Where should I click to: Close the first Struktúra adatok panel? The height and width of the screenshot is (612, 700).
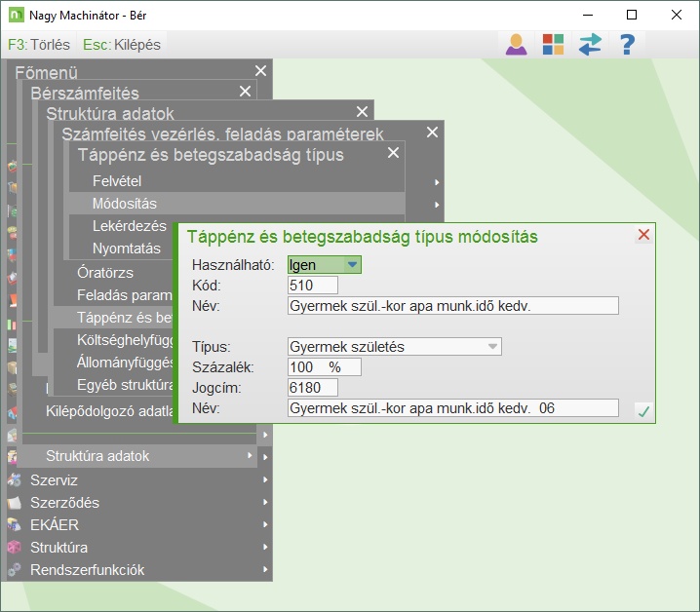coord(362,112)
